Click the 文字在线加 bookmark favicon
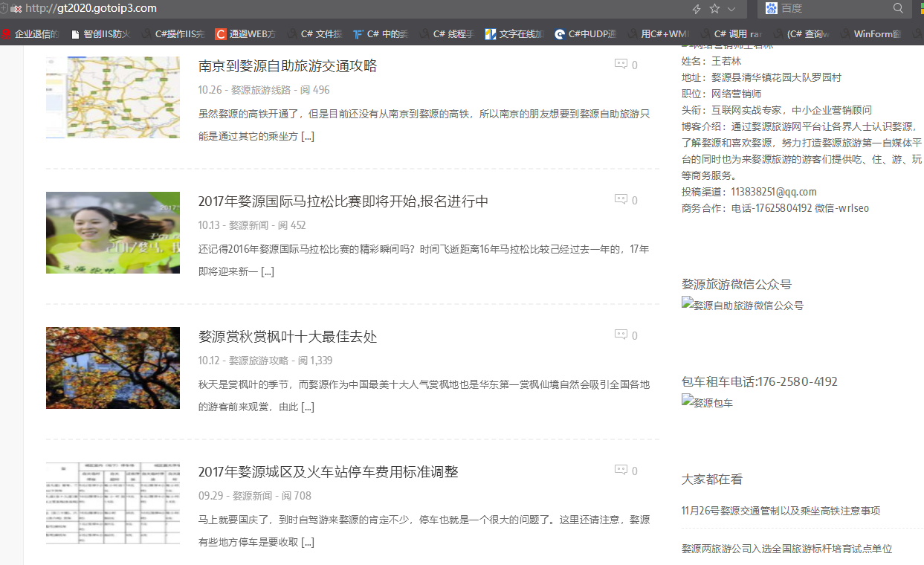 click(x=490, y=33)
